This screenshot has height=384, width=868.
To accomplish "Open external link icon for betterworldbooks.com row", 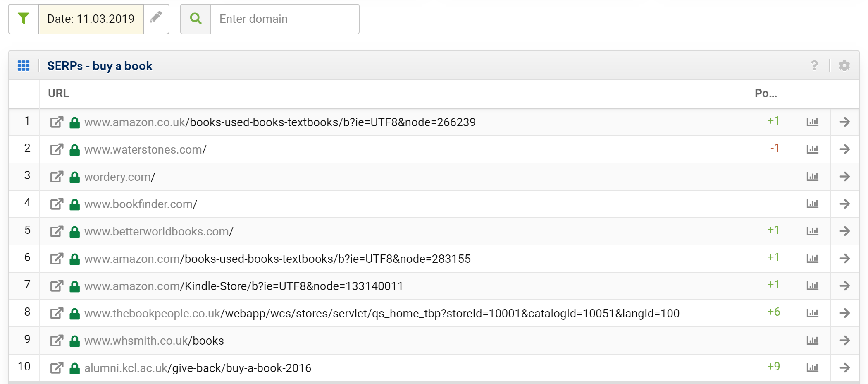I will click(x=57, y=231).
